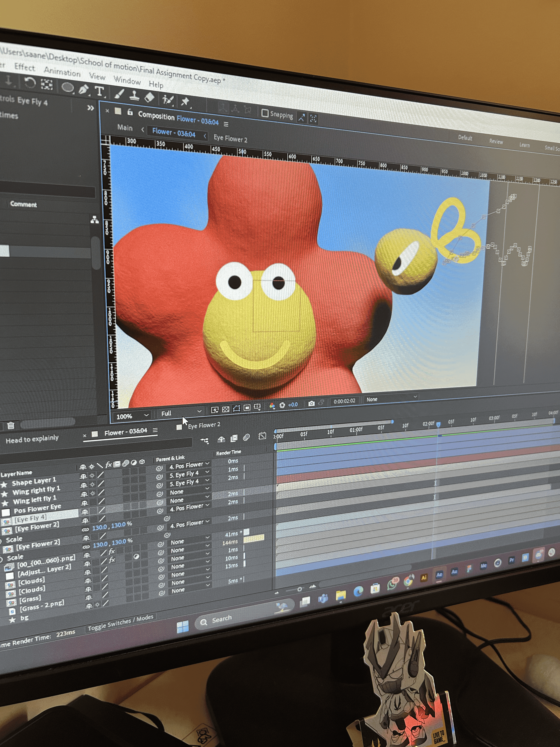Screen dimensions: 560x747
Task: Switch to the Default workspace
Action: (465, 137)
